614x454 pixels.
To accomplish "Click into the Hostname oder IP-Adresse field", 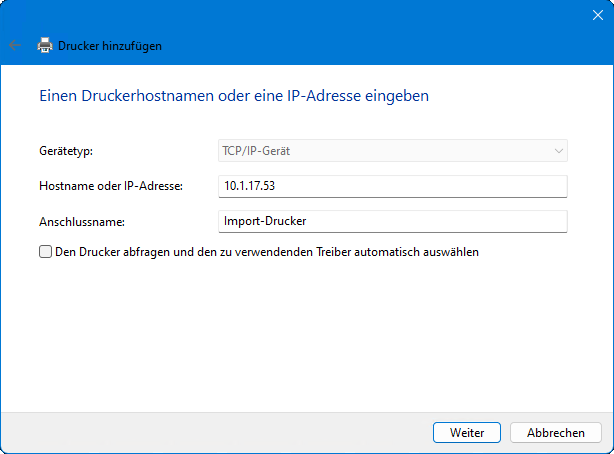I will (392, 186).
